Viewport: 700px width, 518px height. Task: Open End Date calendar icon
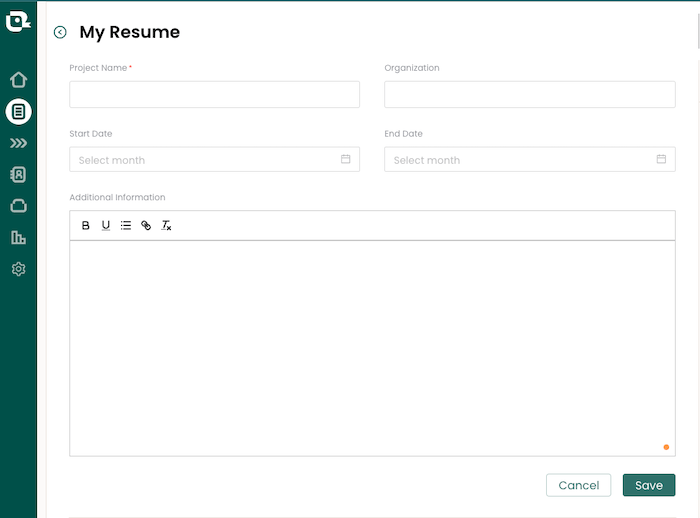tap(661, 159)
